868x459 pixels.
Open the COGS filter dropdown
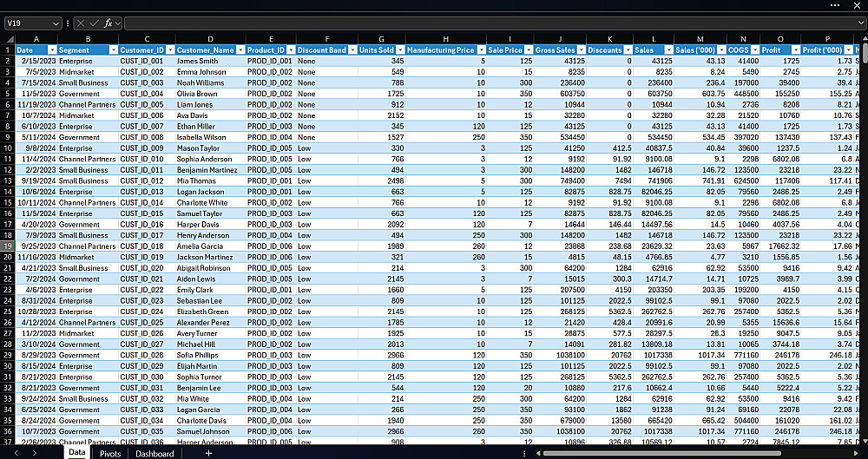(x=754, y=49)
